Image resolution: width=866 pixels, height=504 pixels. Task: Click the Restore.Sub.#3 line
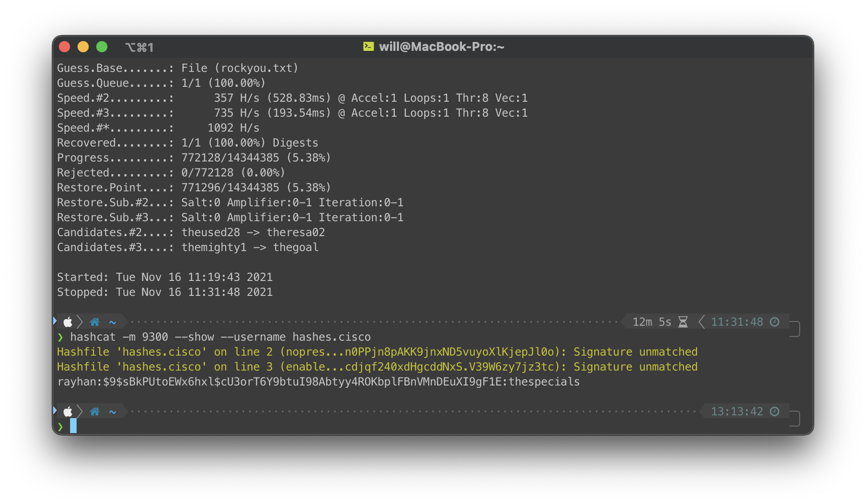230,217
